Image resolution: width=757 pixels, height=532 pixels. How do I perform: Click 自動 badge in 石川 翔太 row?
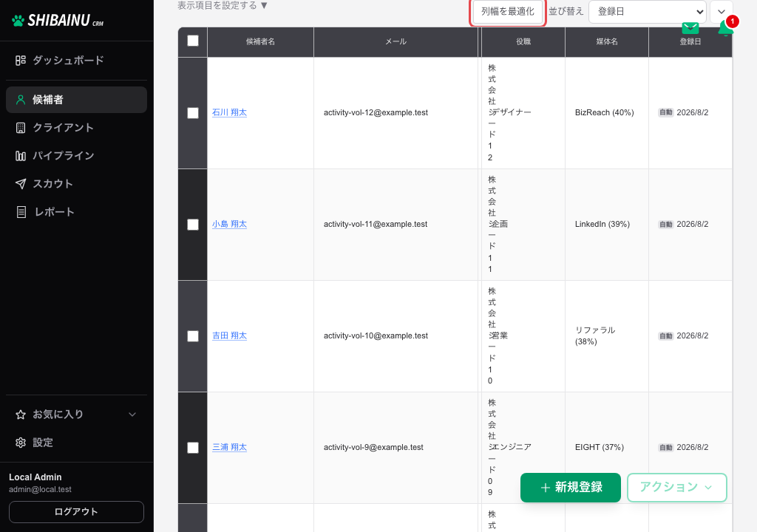[x=666, y=112]
